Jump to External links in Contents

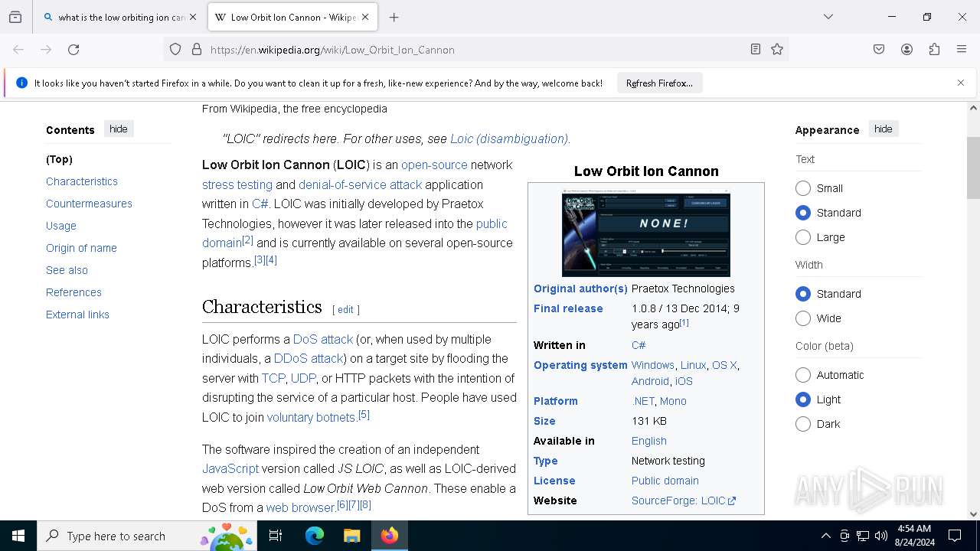[77, 315]
